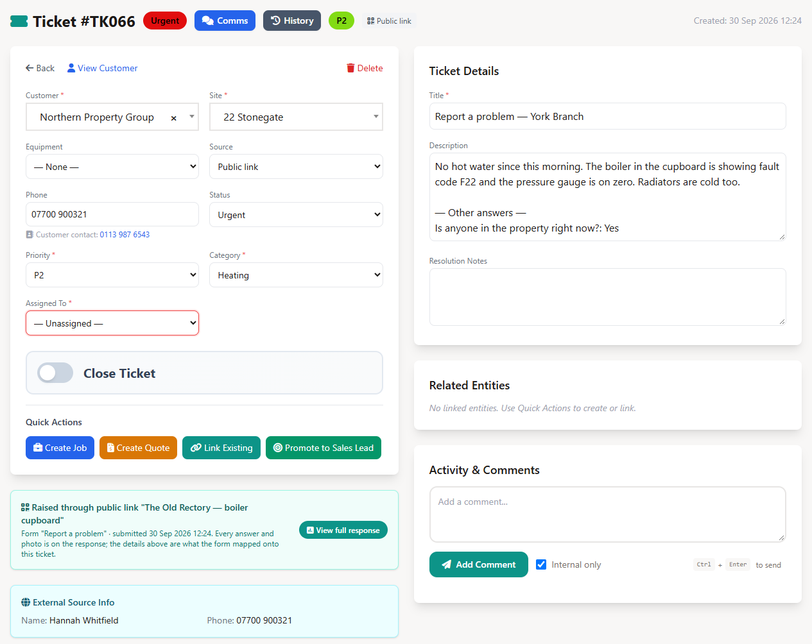The image size is (812, 644).
Task: Click the Phone field with 07700 900321
Action: (112, 214)
